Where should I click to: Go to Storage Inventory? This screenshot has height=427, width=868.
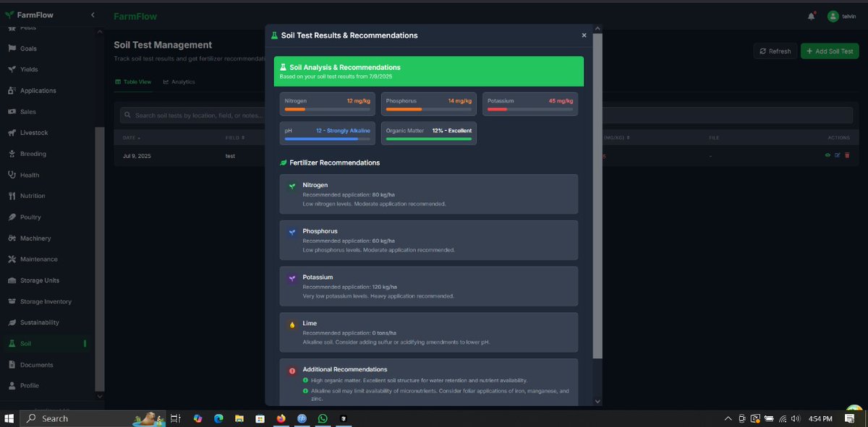point(46,301)
